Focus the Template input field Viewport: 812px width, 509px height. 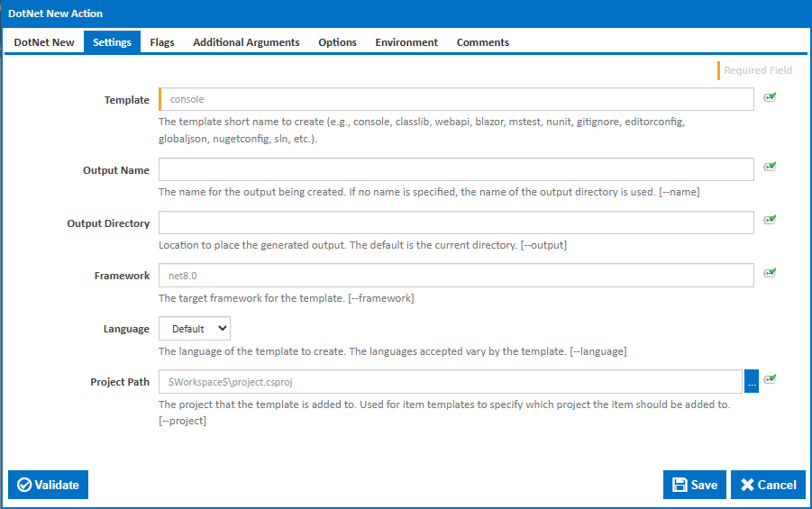(456, 99)
